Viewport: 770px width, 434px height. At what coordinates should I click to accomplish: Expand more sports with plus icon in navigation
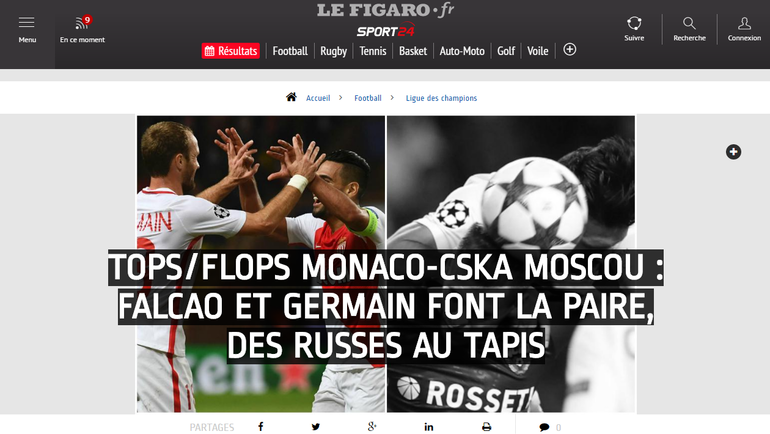pyautogui.click(x=570, y=50)
